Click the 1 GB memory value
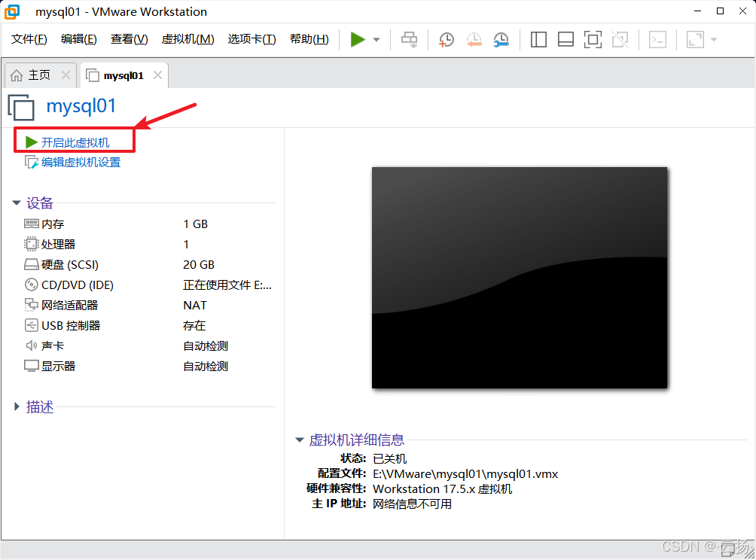756x560 pixels. tap(195, 224)
